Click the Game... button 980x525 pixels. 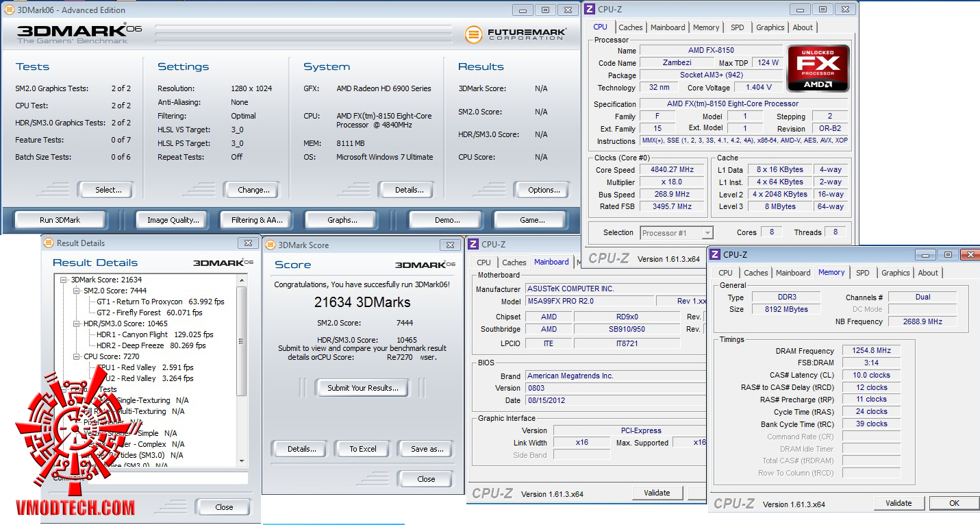point(532,220)
